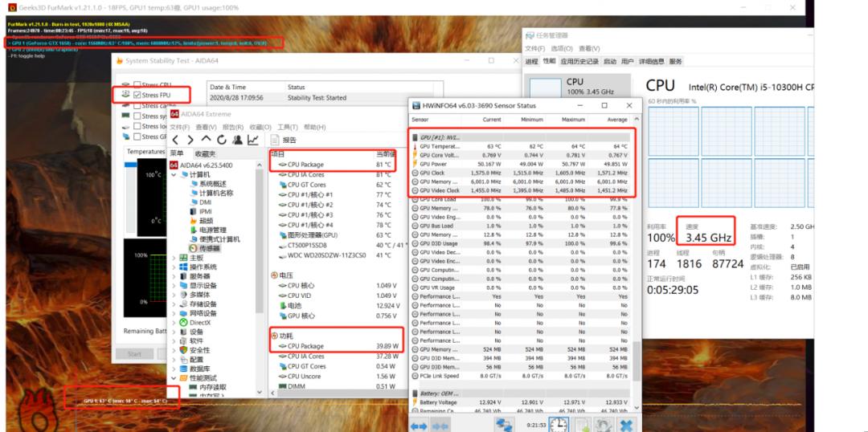868x432 pixels.
Task: Enable the Stress cache checkbox
Action: coord(137,105)
